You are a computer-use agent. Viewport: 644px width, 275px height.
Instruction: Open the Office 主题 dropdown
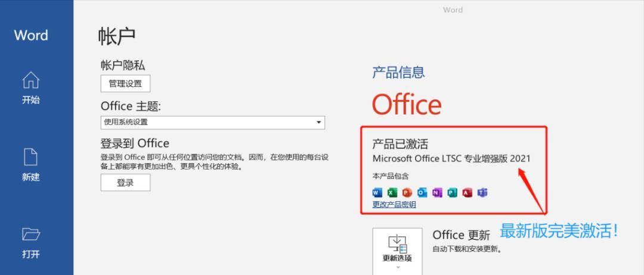[x=213, y=122]
